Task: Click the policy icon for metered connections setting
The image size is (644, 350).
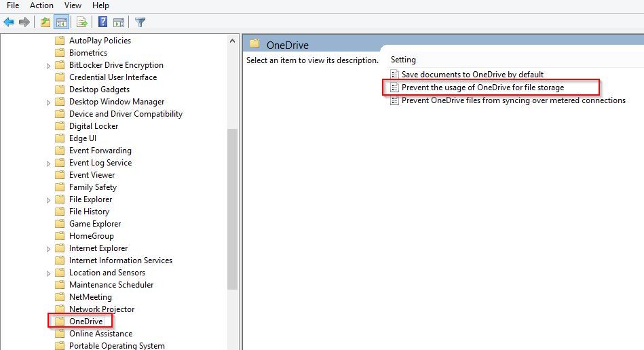Action: pos(394,100)
